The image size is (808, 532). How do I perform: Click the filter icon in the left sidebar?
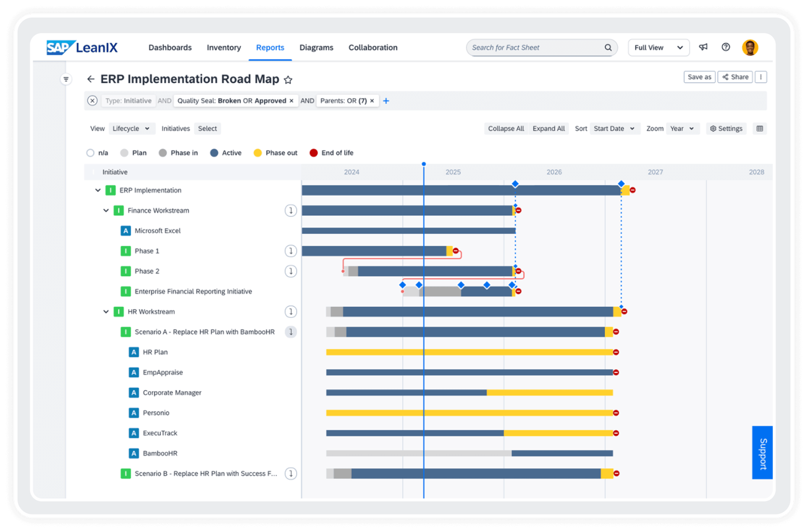click(x=66, y=79)
